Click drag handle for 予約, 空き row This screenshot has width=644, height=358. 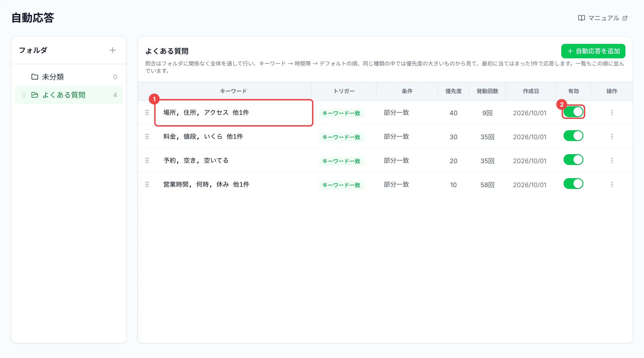pyautogui.click(x=147, y=161)
